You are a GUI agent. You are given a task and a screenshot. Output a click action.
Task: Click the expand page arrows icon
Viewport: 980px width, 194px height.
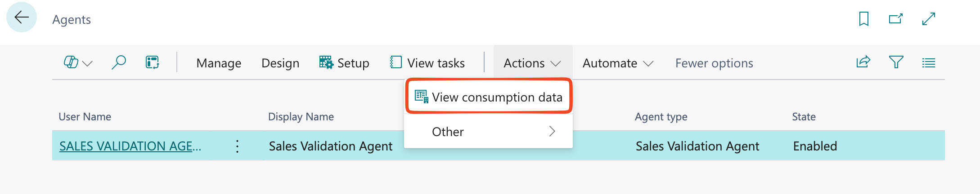tap(928, 19)
